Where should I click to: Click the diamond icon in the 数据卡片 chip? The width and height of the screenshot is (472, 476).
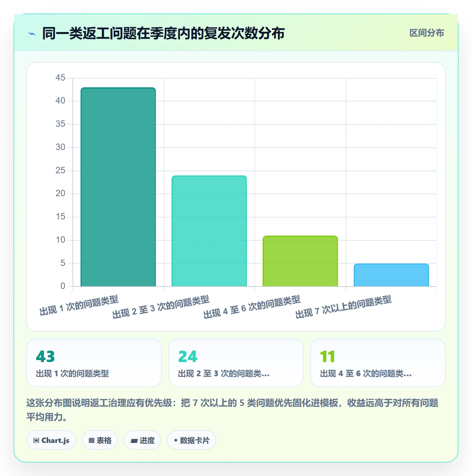pos(176,440)
